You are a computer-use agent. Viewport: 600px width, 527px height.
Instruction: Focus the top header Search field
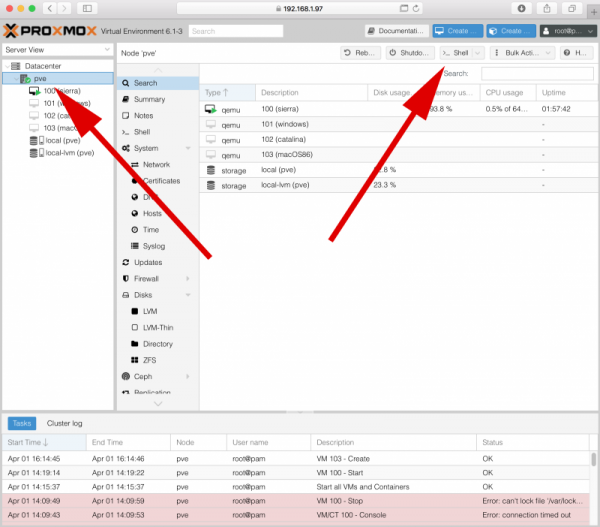pos(236,31)
